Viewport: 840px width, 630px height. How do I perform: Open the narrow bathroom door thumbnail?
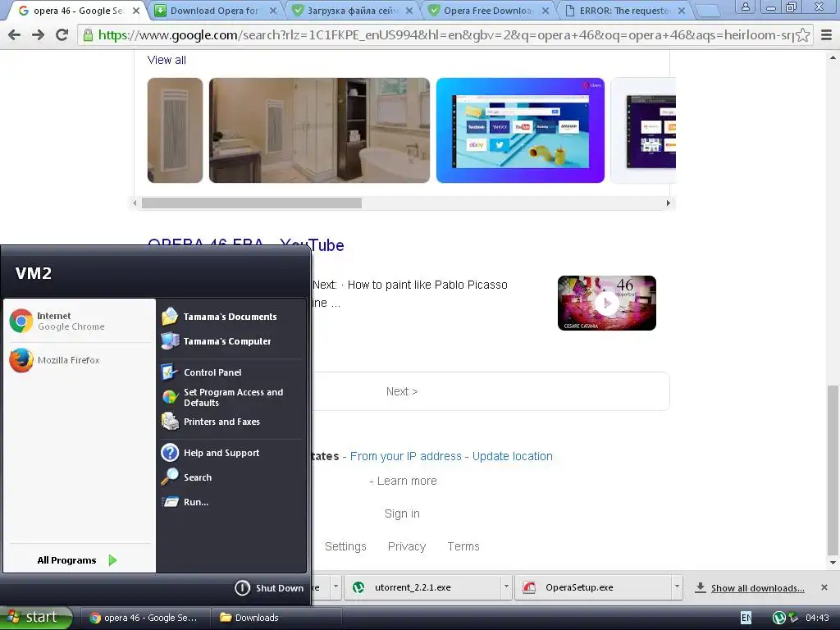[176, 130]
